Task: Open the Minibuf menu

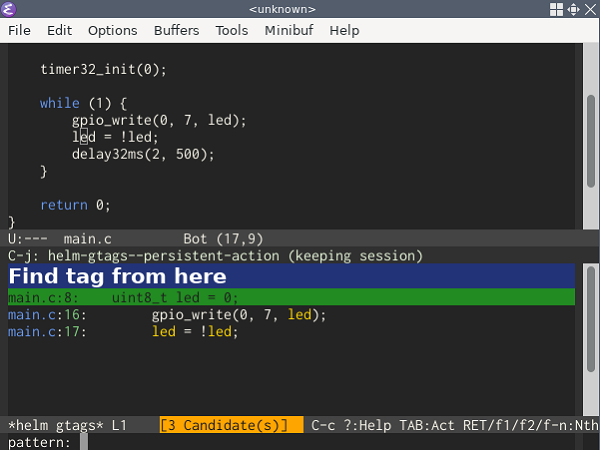Action: click(288, 30)
